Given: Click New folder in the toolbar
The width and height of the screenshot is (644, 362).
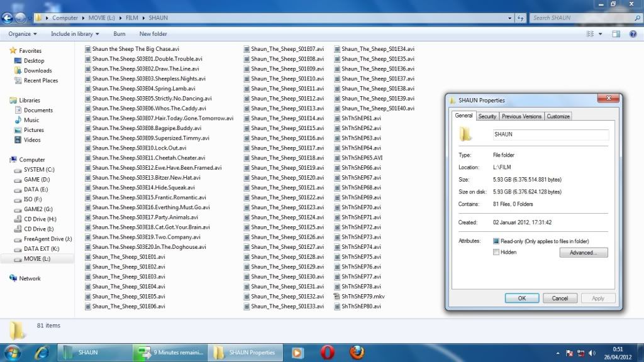Looking at the screenshot, I should point(153,34).
